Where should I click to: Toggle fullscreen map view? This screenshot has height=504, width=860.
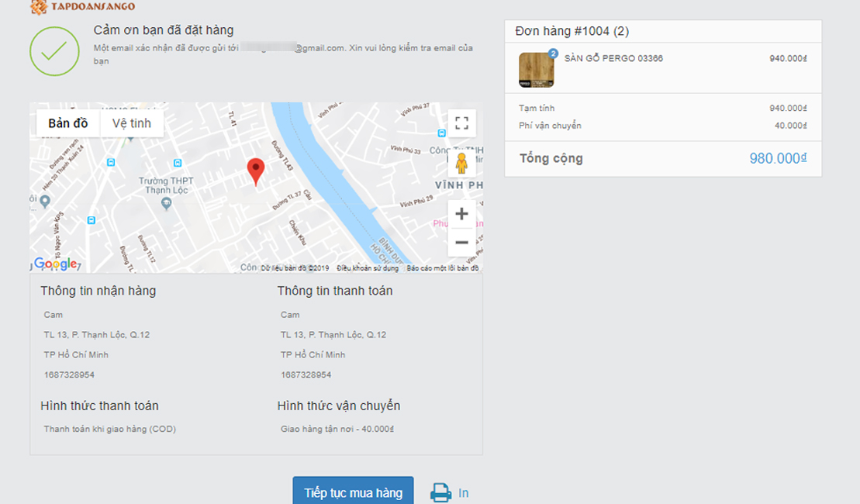coord(462,123)
